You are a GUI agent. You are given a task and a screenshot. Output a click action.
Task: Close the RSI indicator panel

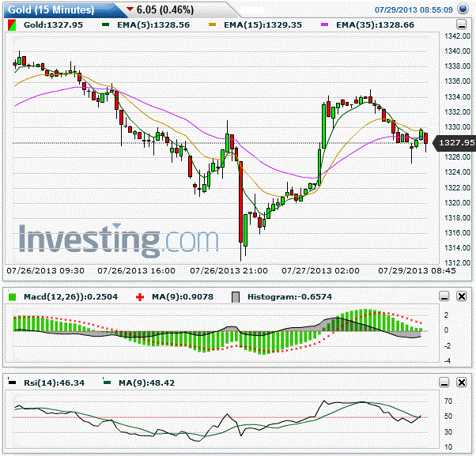[462, 383]
